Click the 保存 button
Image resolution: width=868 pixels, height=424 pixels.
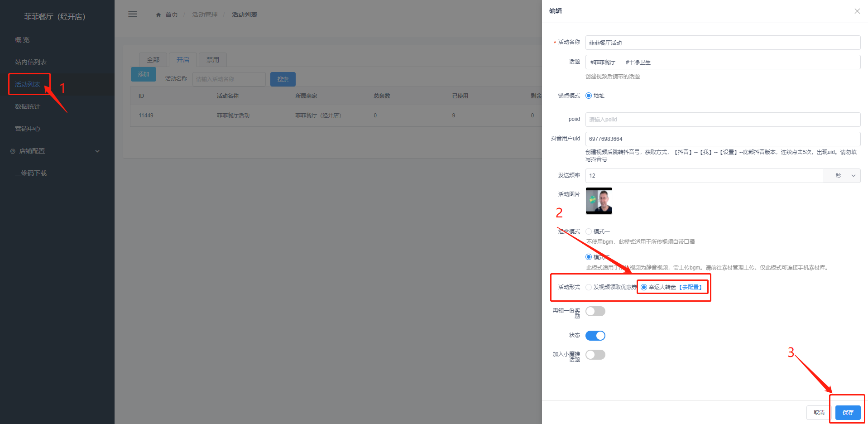click(847, 412)
